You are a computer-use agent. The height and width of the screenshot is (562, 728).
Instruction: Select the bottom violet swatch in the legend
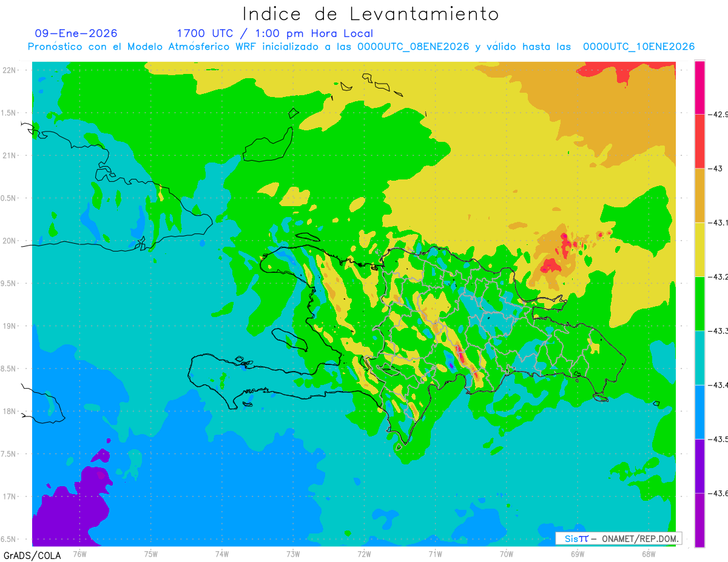coord(699,520)
